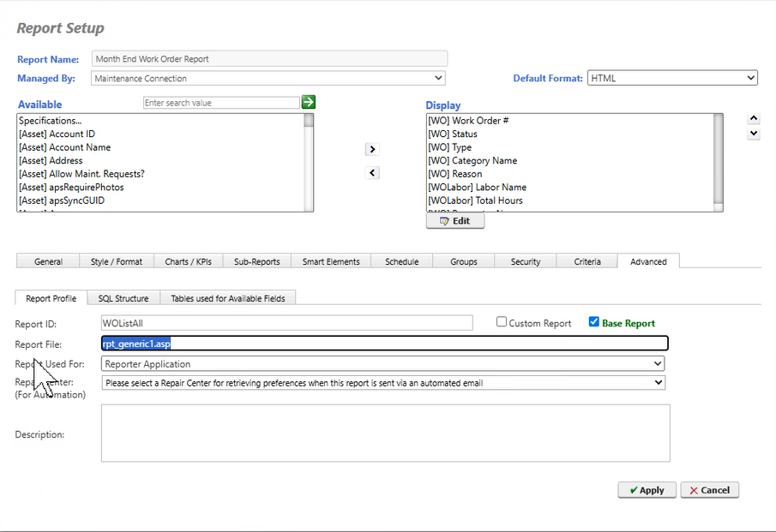
Task: Open the Groups tab
Action: 464,261
